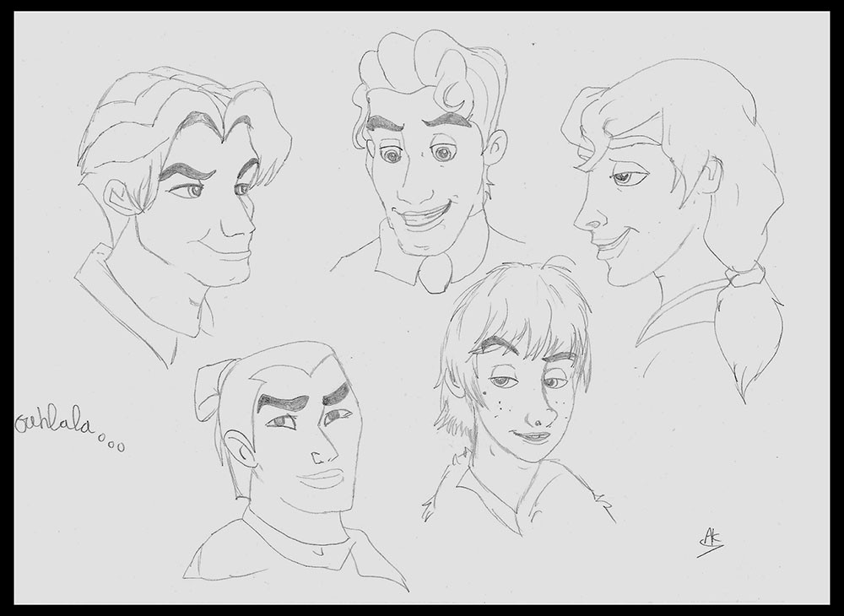Image resolution: width=844 pixels, height=616 pixels.
Task: Select the AK artist signature
Action: click(x=710, y=541)
